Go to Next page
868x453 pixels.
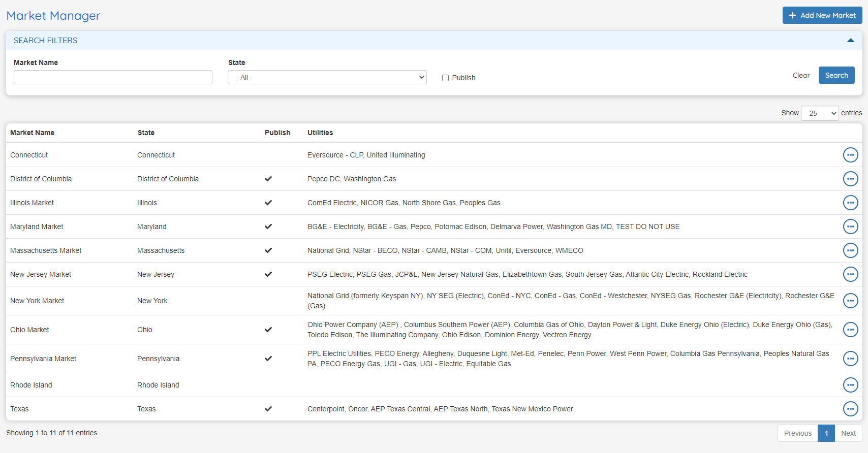tap(848, 433)
